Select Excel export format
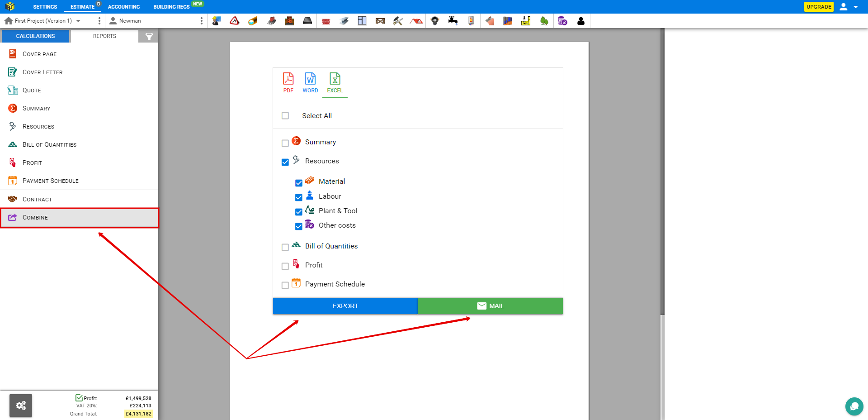This screenshot has height=420, width=868. coord(335,83)
